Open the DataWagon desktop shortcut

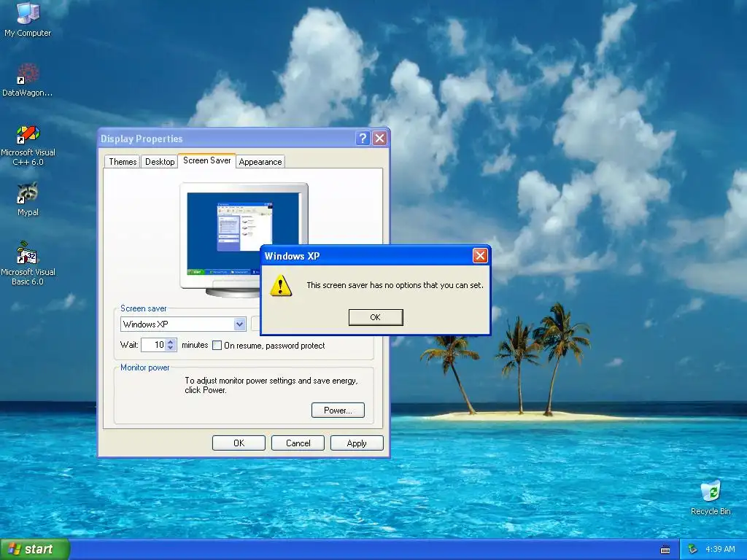28,80
